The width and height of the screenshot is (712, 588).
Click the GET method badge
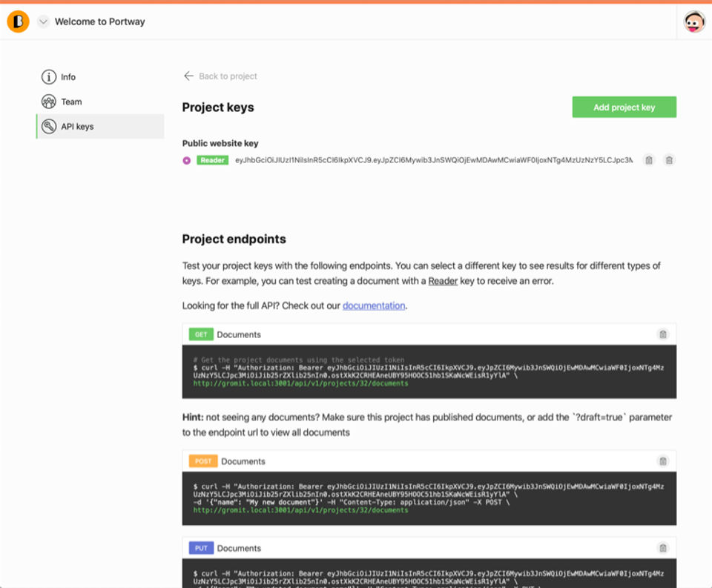pos(201,334)
